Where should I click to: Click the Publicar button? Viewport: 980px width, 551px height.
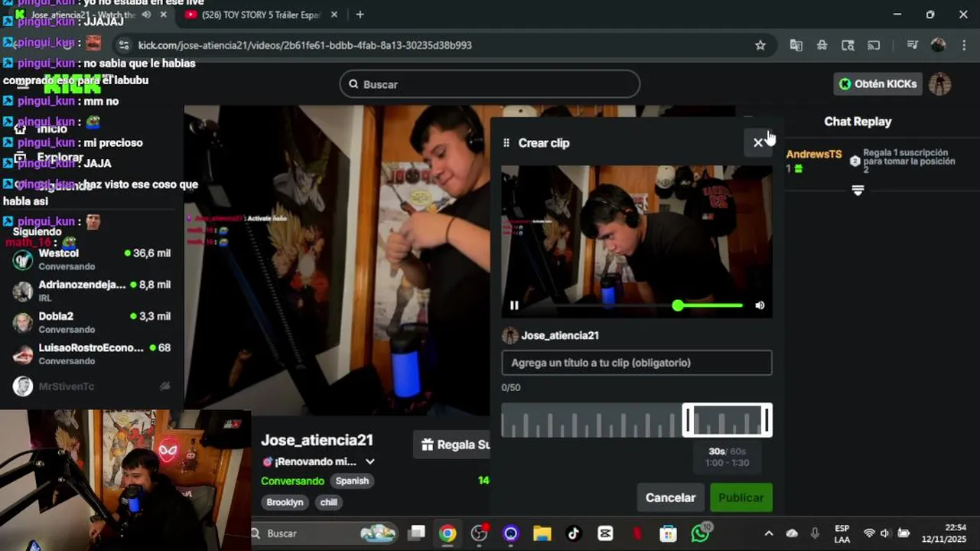tap(741, 497)
